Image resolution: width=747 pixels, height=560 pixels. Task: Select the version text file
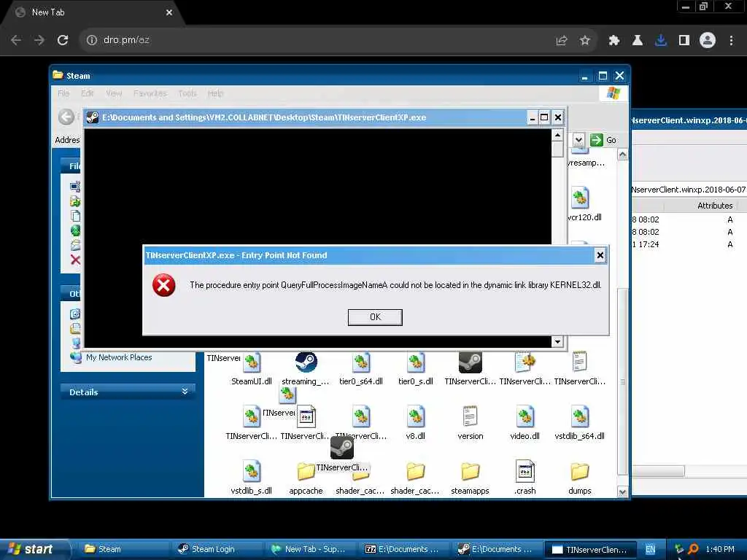coord(471,424)
